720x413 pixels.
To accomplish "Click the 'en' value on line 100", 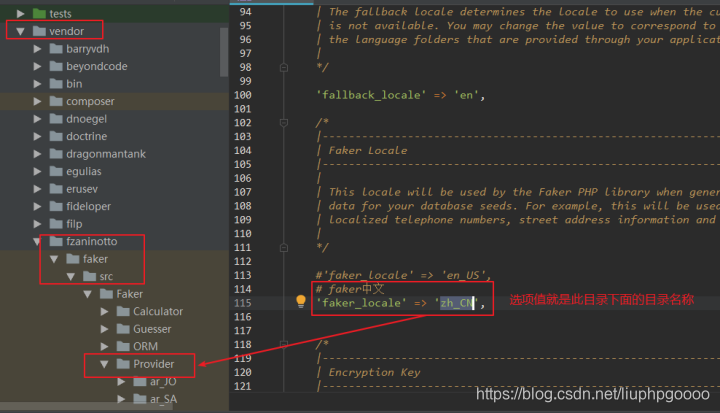I will [x=466, y=95].
